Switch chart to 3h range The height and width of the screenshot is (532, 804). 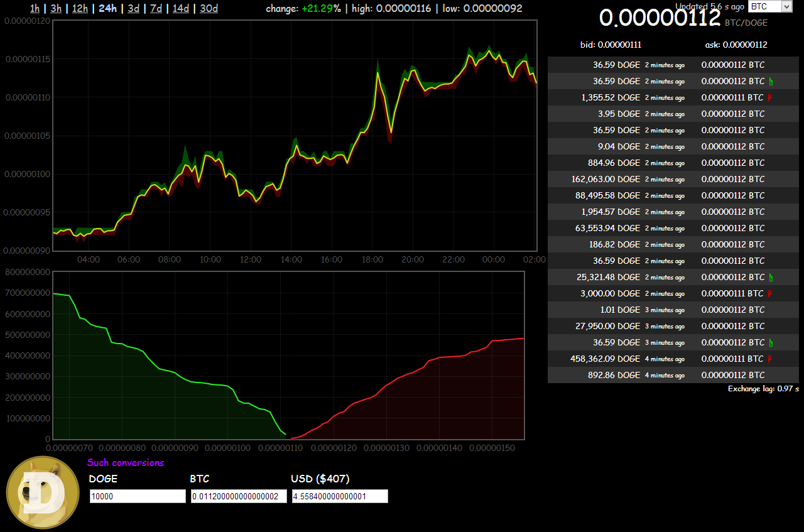click(57, 8)
